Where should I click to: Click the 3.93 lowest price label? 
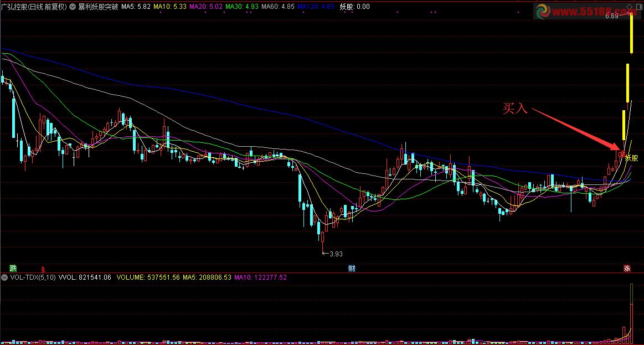click(335, 254)
